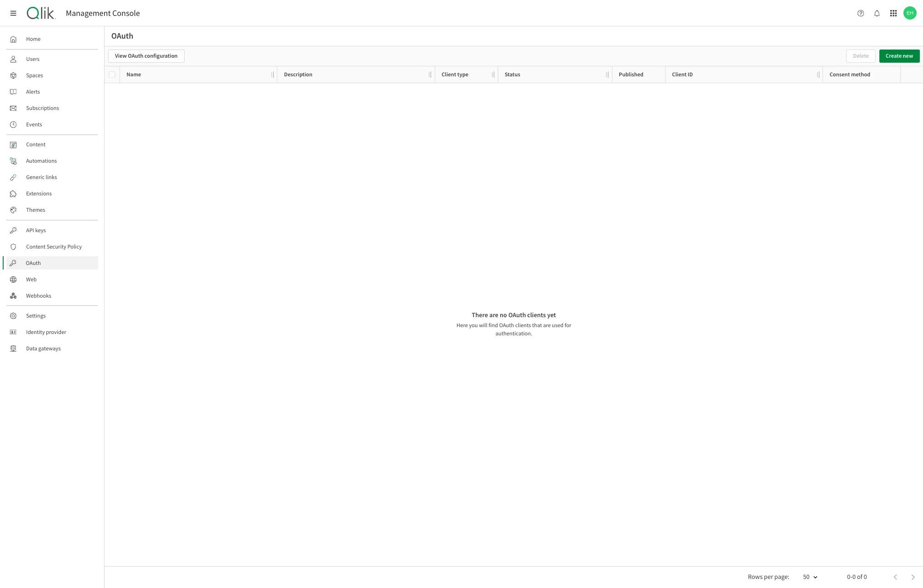Toggle the notifications bell icon
This screenshot has height=588, width=923.
point(877,14)
